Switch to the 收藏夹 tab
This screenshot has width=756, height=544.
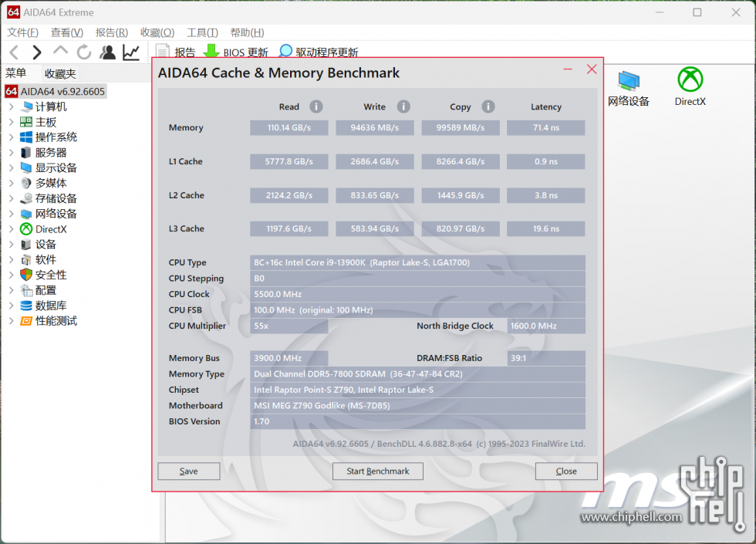pyautogui.click(x=60, y=74)
